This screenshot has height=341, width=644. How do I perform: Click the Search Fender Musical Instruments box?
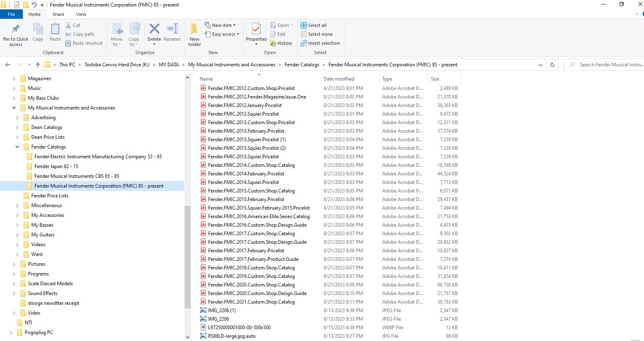click(604, 65)
